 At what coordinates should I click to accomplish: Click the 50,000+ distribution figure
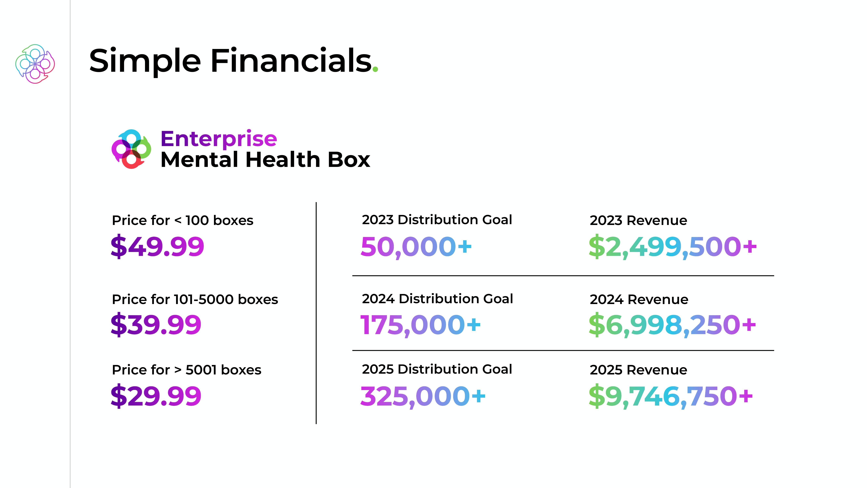416,247
